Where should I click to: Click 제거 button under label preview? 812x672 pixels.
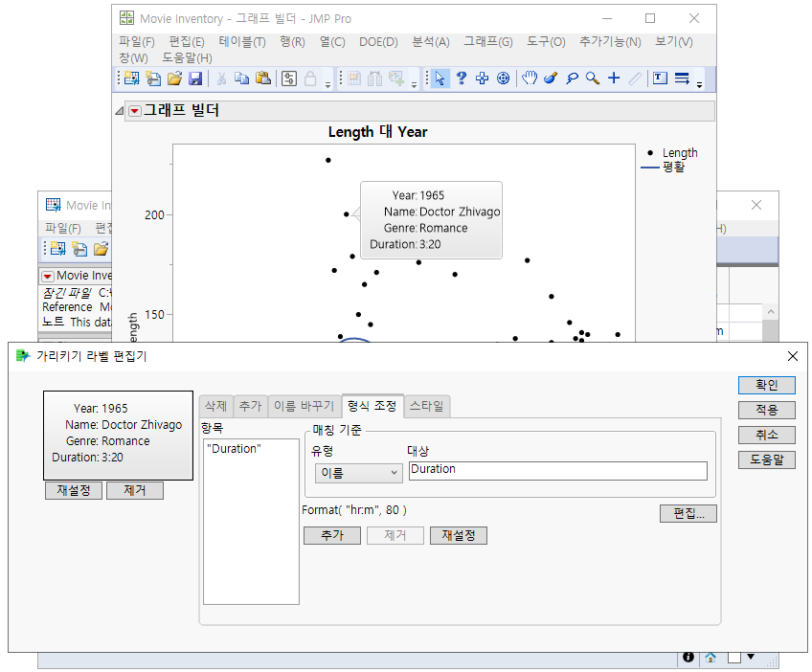135,490
